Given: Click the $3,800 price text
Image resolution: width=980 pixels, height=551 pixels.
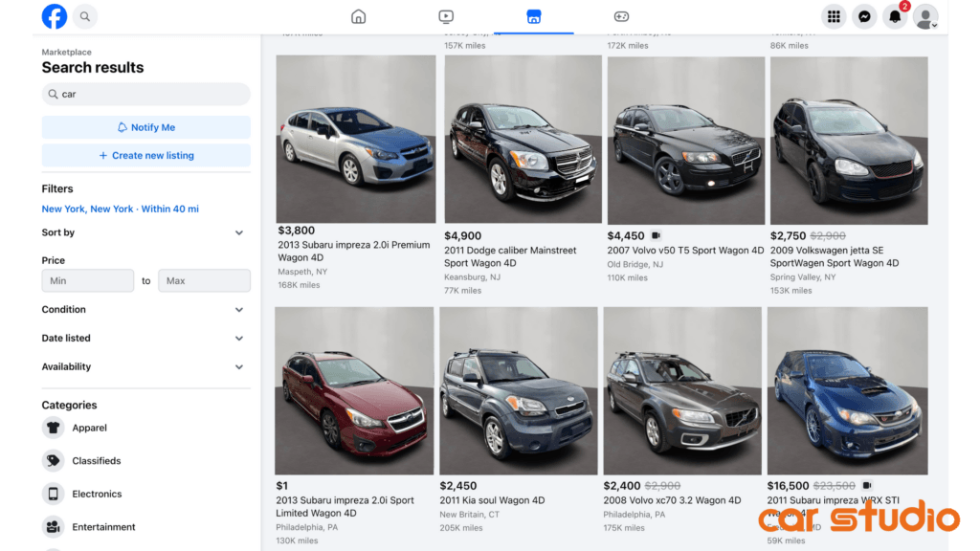Looking at the screenshot, I should click(297, 231).
